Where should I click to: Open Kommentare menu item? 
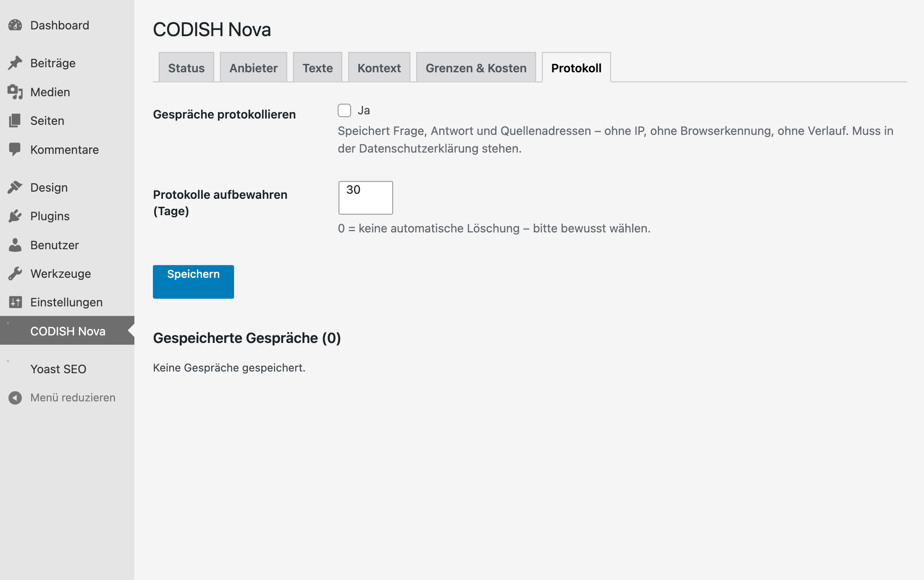point(67,150)
